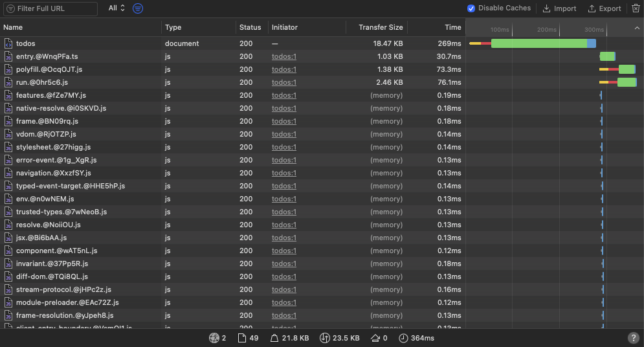Click the domains count globe icon
The height and width of the screenshot is (347, 644).
coord(214,338)
